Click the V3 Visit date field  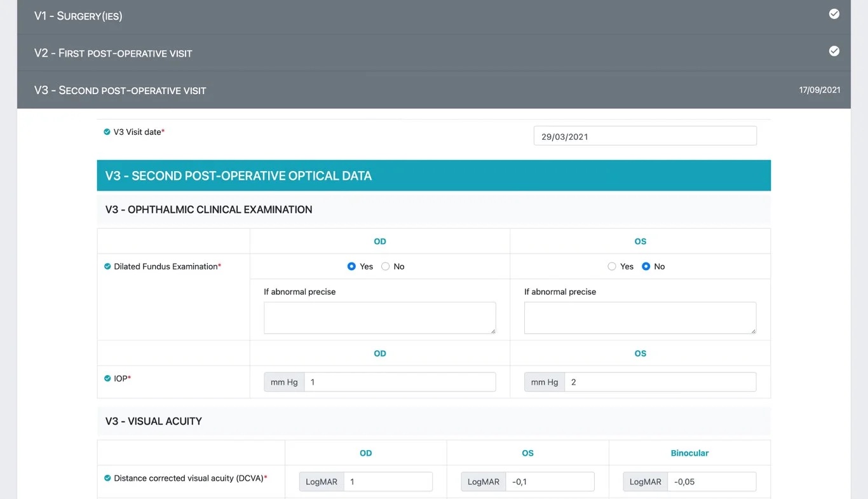tap(644, 136)
